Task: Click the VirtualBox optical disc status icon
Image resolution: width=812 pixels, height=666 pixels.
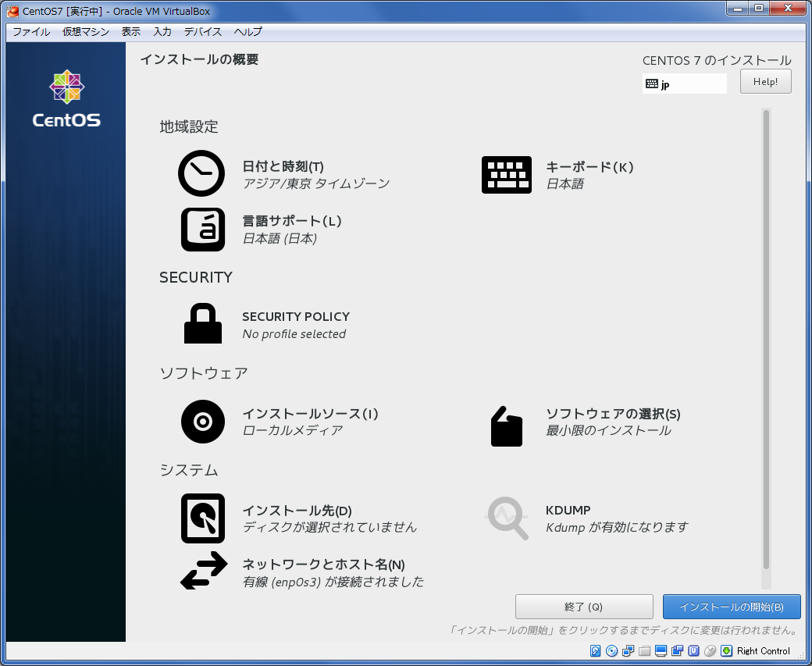Action: coord(611,651)
